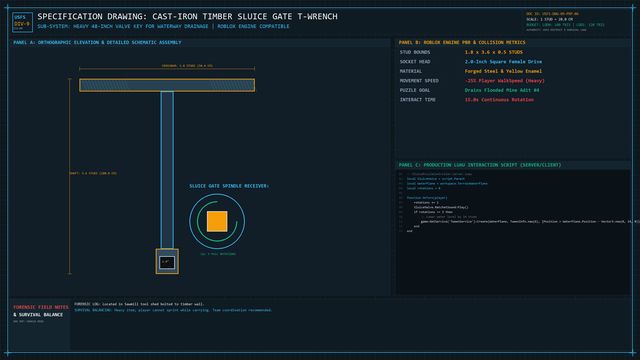The width and height of the screenshot is (640, 360).
Task: Click the value "Forged Steel & Yellow Enamel"
Action: click(x=503, y=71)
